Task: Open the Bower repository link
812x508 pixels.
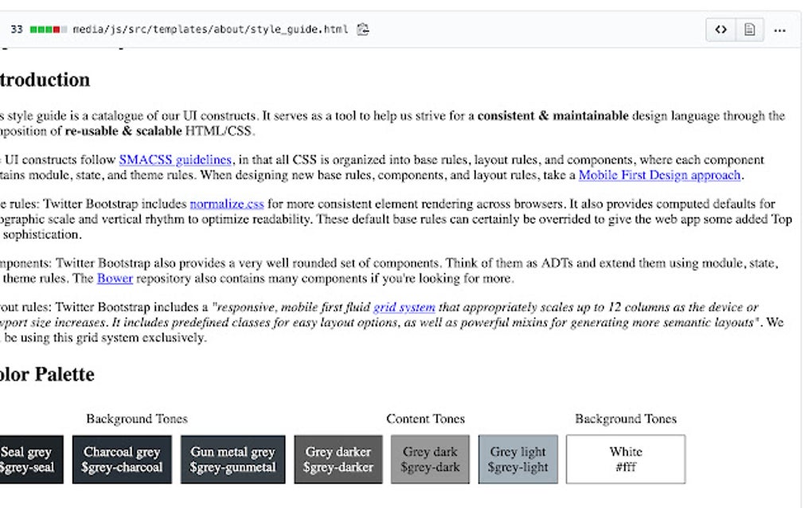Action: click(114, 279)
